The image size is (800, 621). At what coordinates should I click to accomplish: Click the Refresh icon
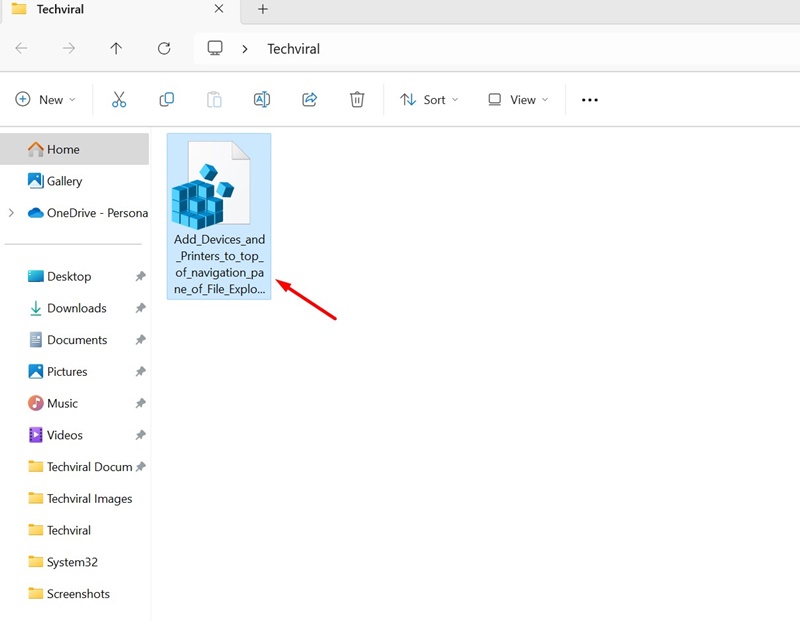(164, 48)
